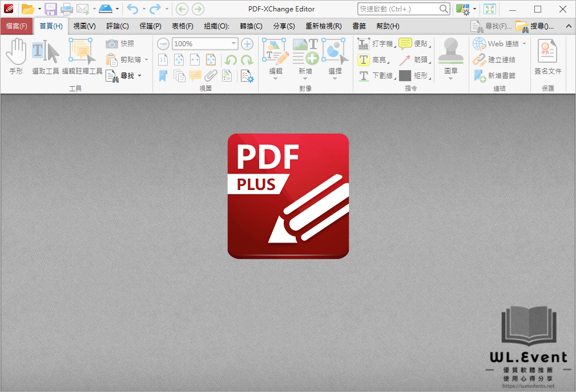Open the zoom level 100% combo box
Screen dimensions: 576x392
[x=205, y=44]
